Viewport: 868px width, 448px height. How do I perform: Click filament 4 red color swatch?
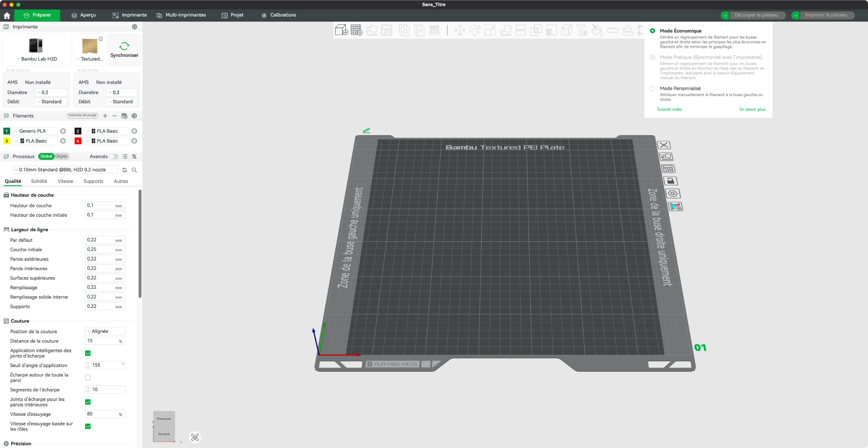(78, 141)
